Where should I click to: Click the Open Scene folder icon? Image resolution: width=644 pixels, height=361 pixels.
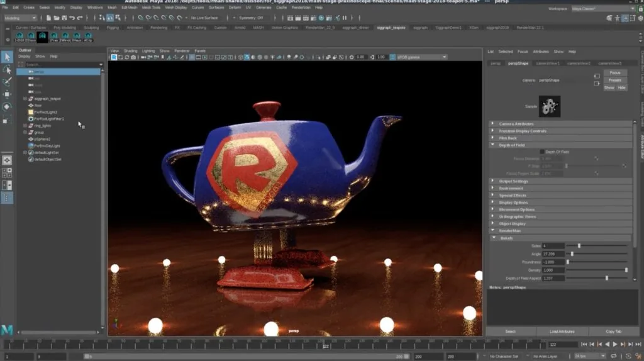56,18
